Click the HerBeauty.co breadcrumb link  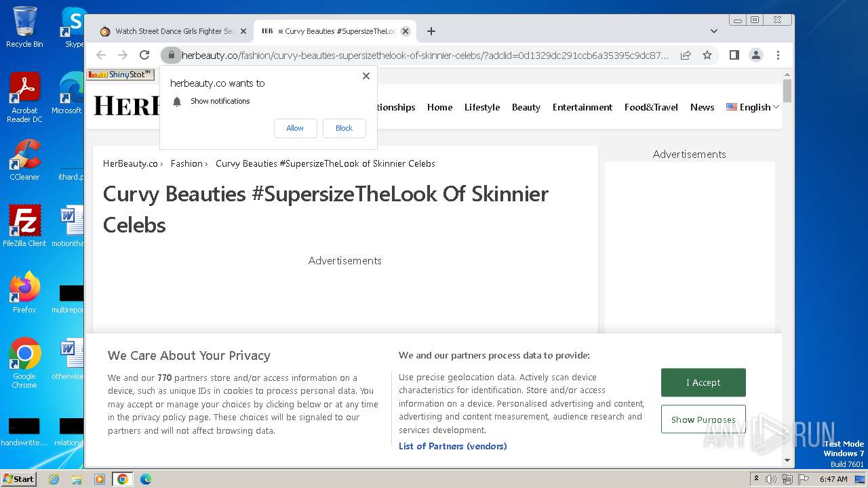(x=130, y=163)
